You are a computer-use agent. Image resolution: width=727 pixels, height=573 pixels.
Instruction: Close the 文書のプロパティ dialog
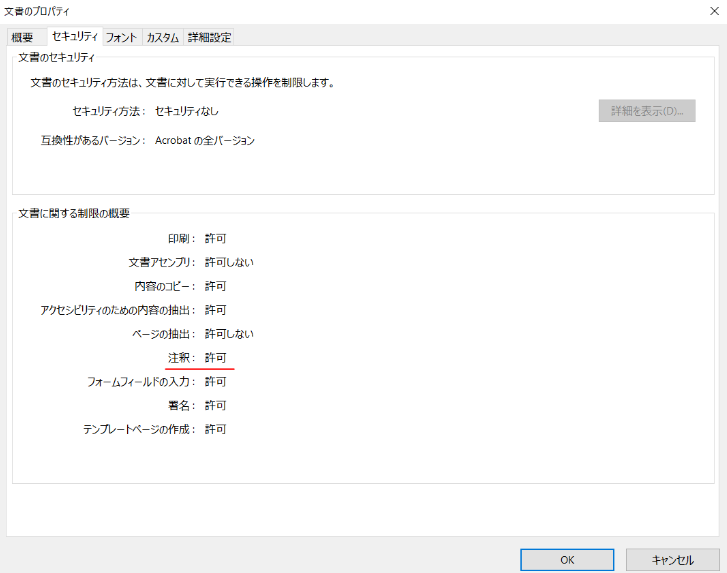714,11
